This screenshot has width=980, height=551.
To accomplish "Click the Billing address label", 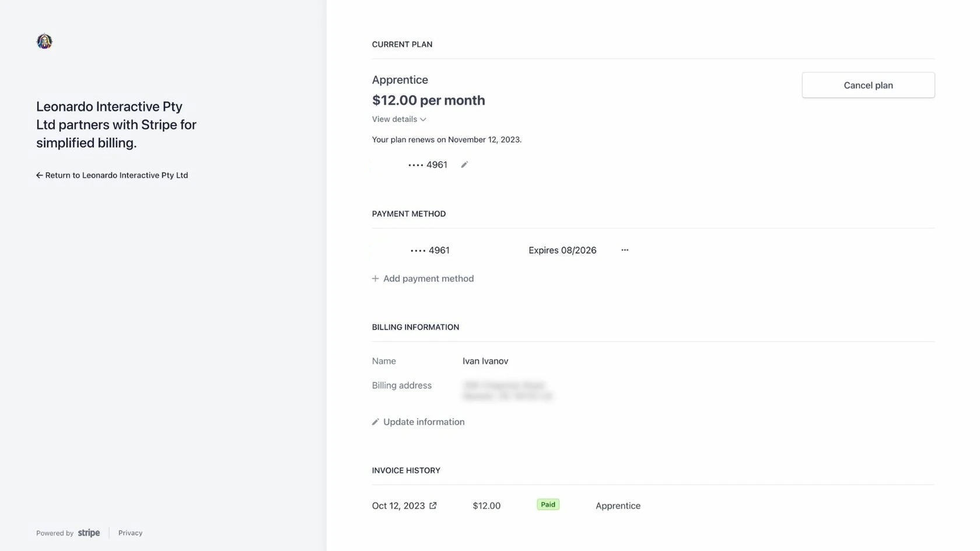I will click(x=402, y=385).
